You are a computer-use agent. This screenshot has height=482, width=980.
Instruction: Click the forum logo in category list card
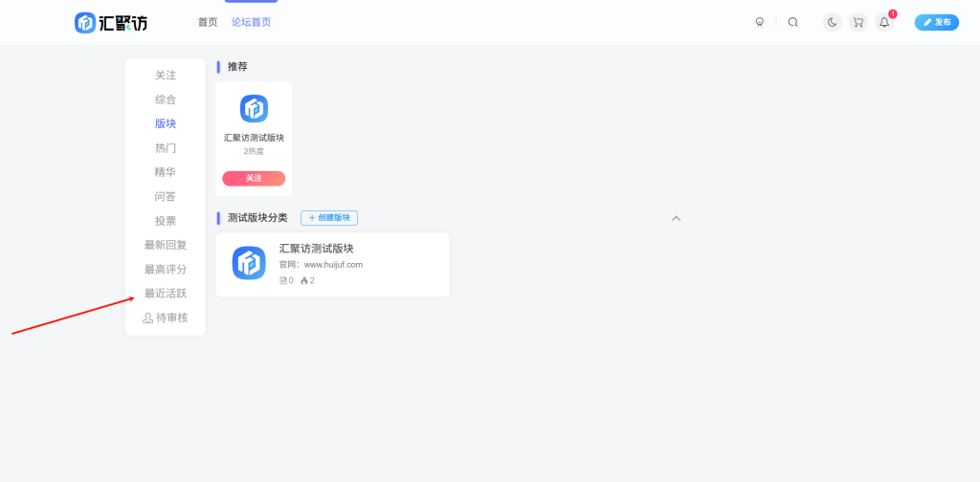pyautogui.click(x=249, y=264)
